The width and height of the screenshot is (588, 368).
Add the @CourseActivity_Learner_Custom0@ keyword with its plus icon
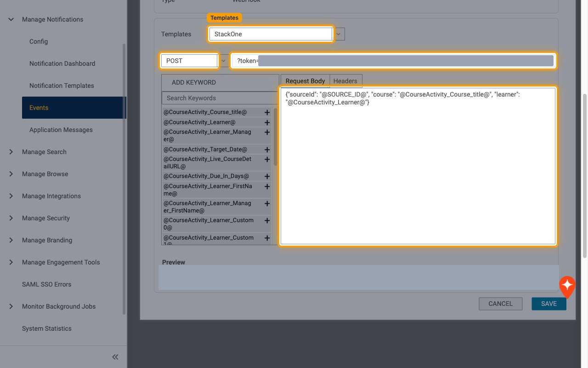click(267, 221)
